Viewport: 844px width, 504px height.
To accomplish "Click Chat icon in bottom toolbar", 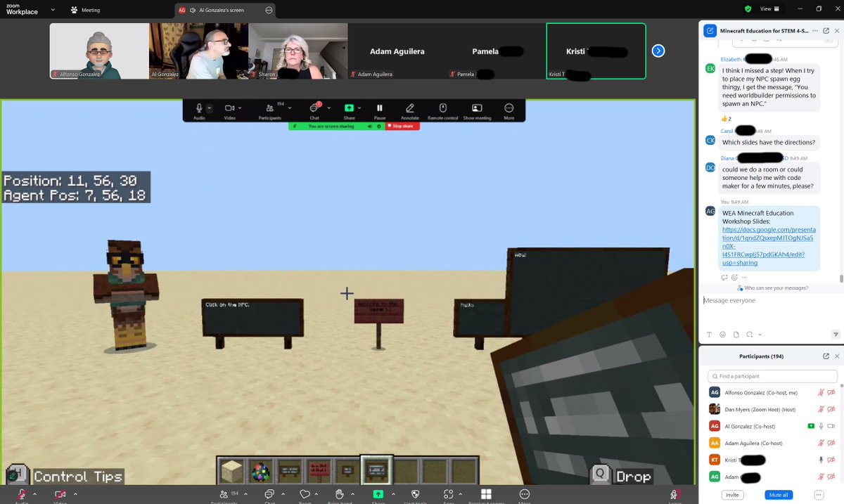I will (x=269, y=494).
